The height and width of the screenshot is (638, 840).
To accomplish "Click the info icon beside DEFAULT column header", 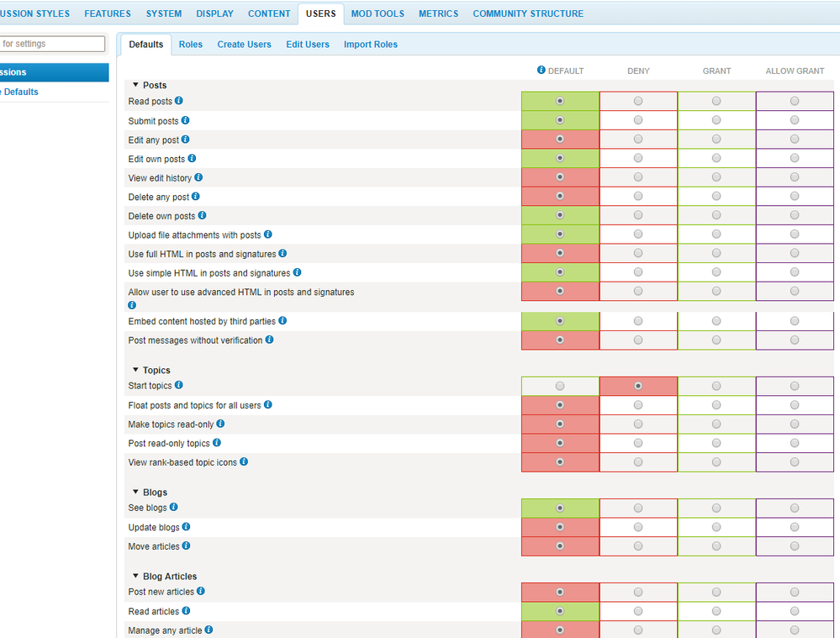I will [x=542, y=71].
